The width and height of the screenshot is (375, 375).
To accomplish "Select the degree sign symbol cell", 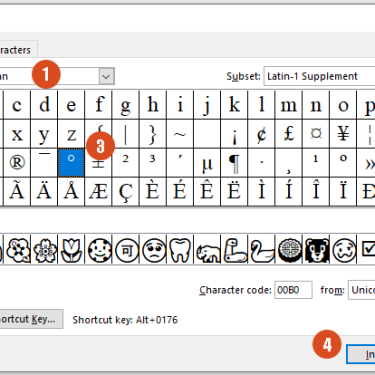I will click(71, 163).
